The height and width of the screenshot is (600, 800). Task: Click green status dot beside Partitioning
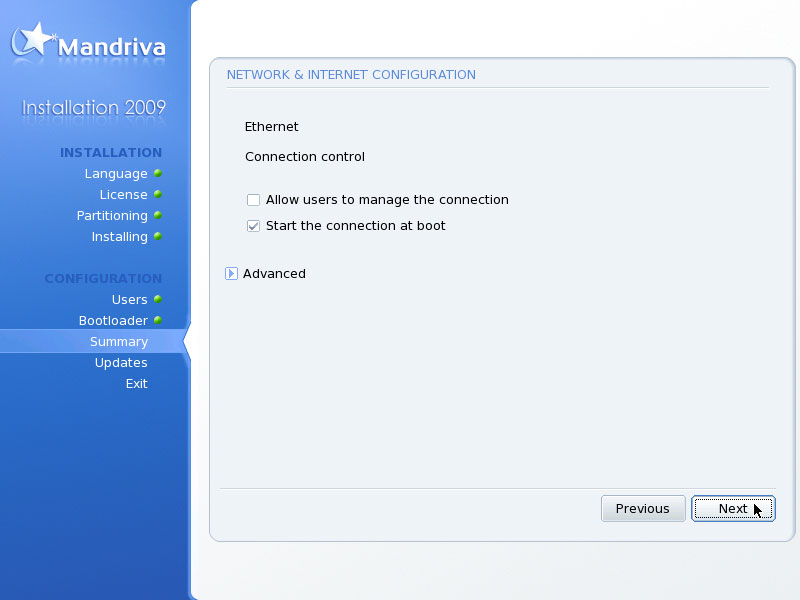[x=158, y=215]
